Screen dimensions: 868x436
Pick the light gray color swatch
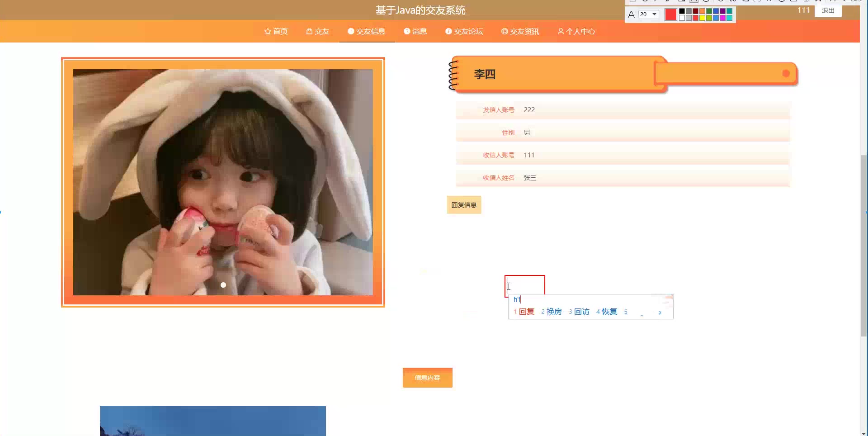coord(689,18)
